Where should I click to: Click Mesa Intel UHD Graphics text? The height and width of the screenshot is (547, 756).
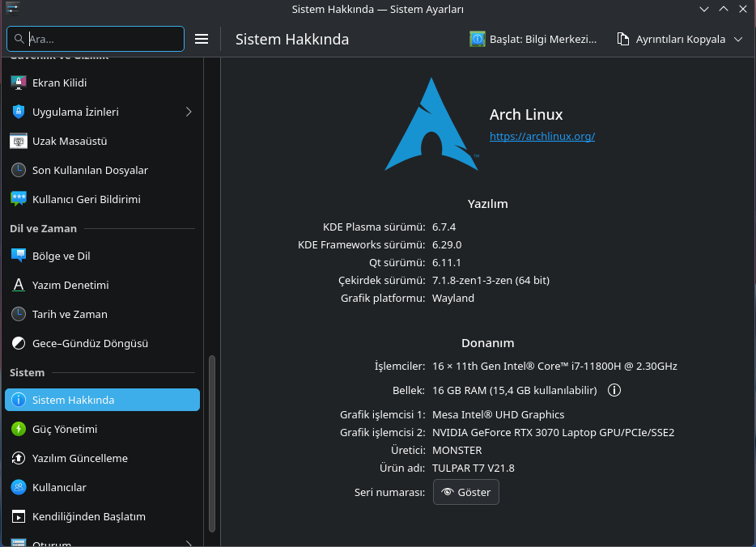point(498,415)
